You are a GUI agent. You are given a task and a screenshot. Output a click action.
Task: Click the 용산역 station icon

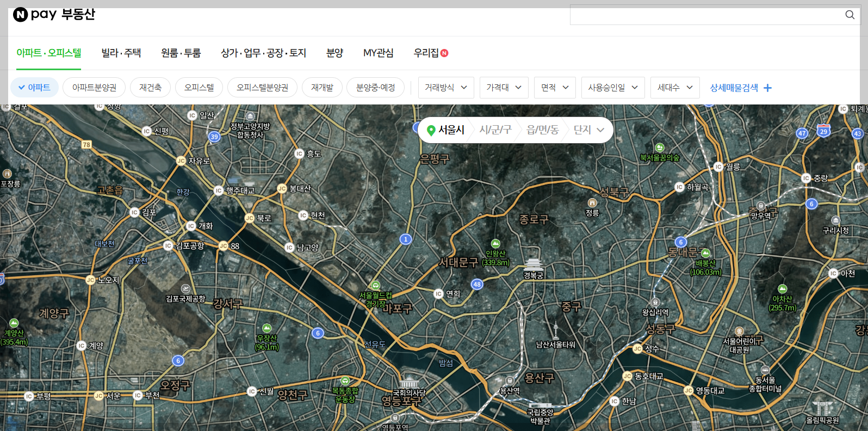(510, 381)
